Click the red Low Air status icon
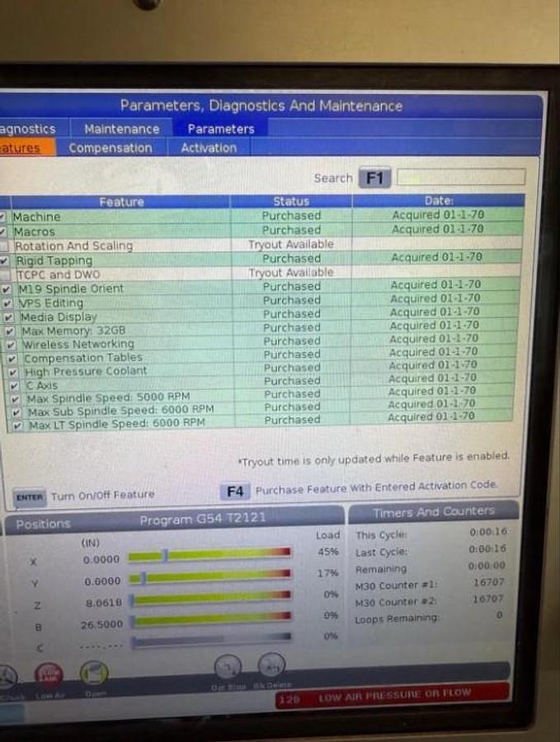The image size is (560, 742). click(48, 674)
